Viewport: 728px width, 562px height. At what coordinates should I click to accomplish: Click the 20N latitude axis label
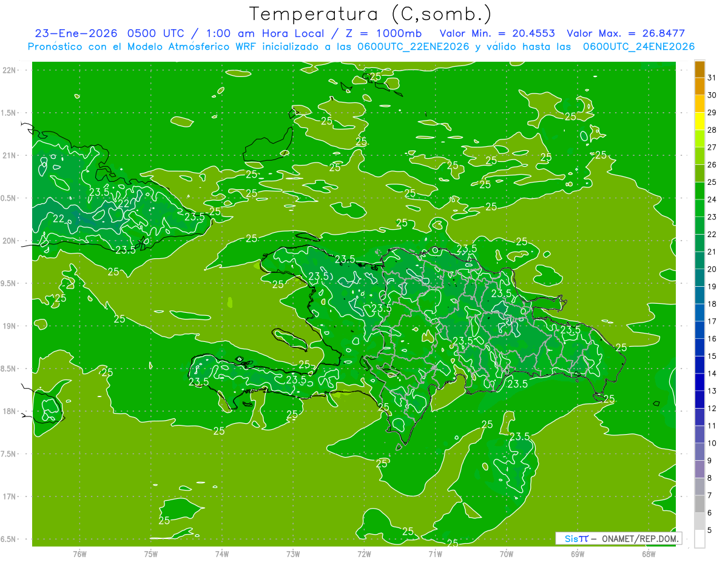pos(9,241)
